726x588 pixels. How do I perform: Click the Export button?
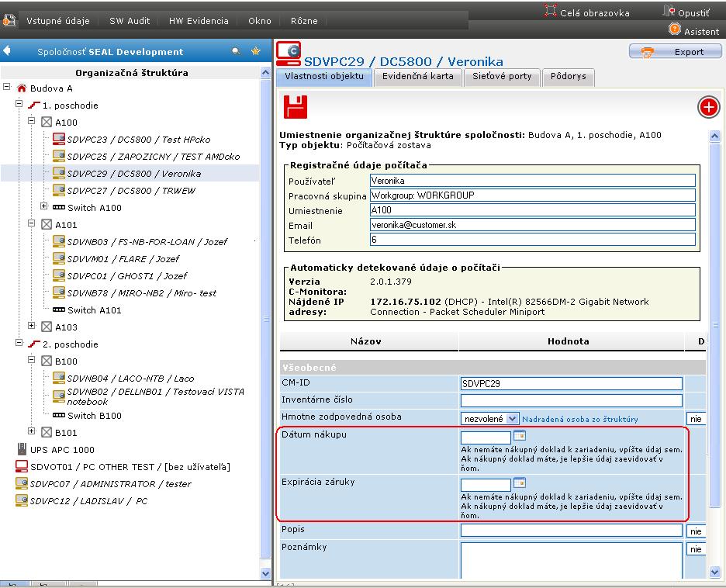pos(675,52)
